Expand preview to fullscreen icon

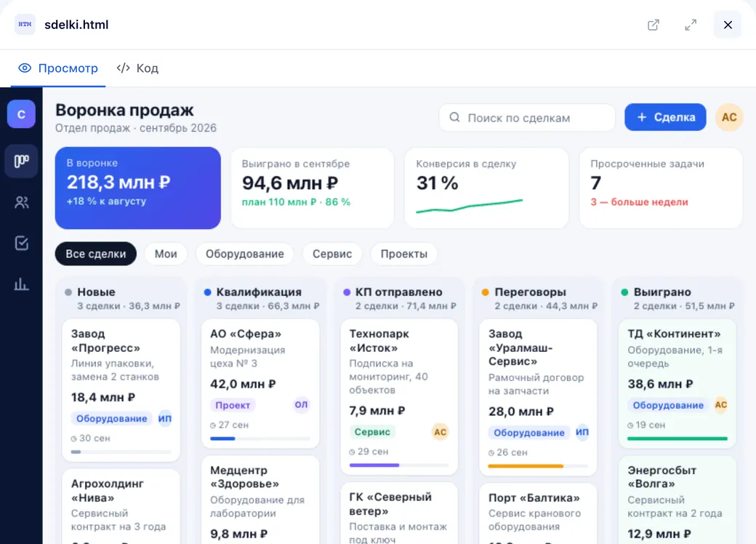point(691,25)
